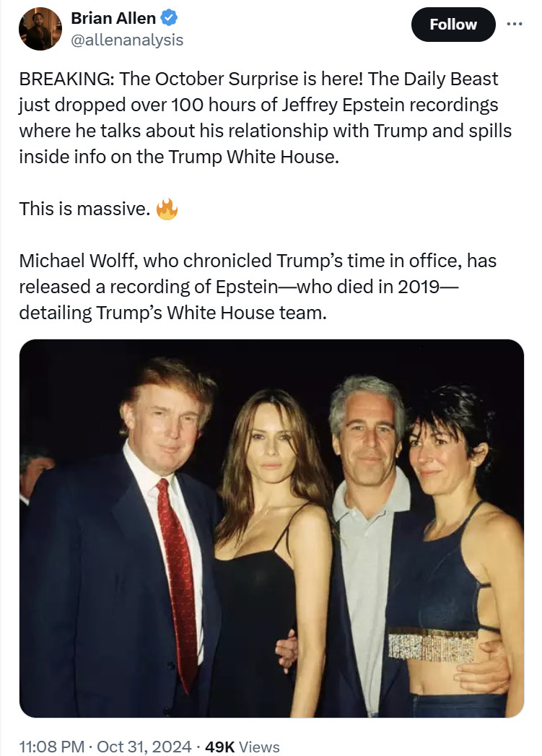Click the Oct 31, 2024 date
This screenshot has height=756, width=542.
click(144, 746)
